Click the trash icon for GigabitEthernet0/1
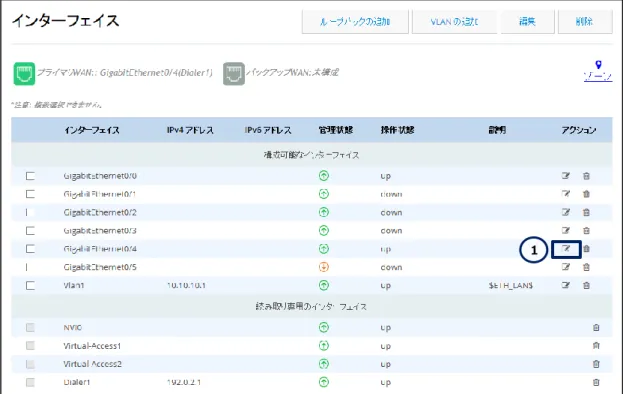This screenshot has height=394, width=623. click(586, 194)
